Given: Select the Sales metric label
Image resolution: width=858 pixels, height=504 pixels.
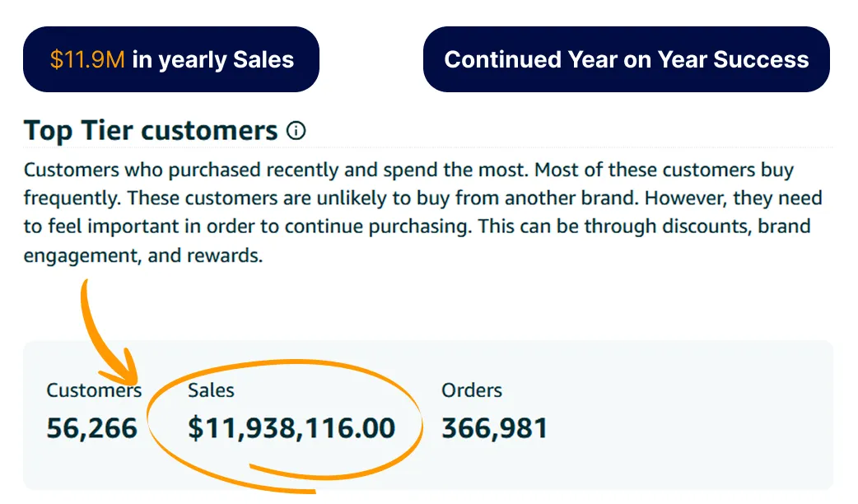Looking at the screenshot, I should [211, 390].
